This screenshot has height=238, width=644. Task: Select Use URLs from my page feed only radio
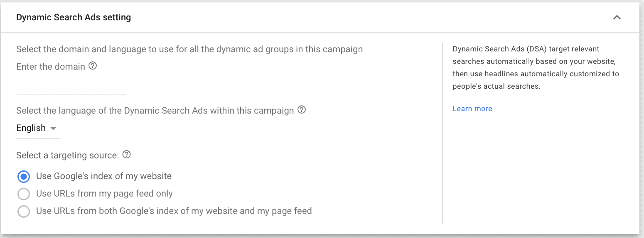click(24, 194)
